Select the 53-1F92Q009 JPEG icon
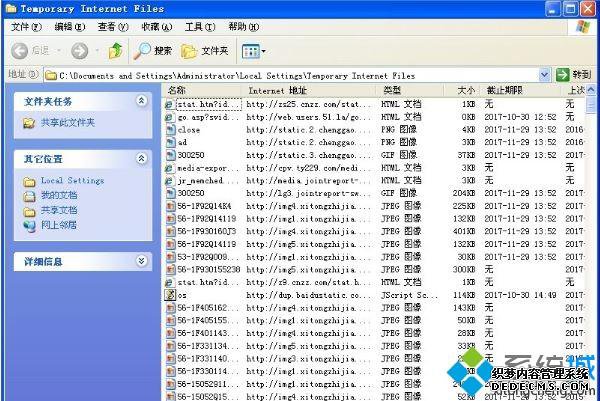This screenshot has width=600, height=401. click(170, 257)
